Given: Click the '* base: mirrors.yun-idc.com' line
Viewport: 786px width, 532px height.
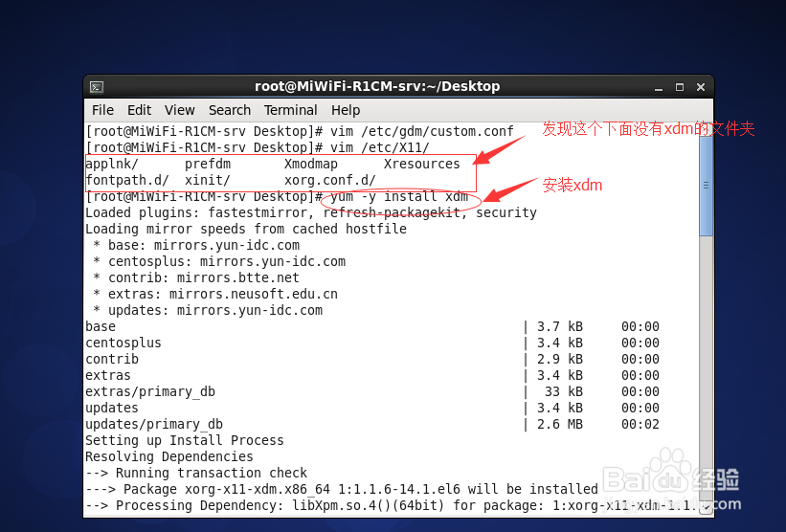Looking at the screenshot, I should click(196, 245).
